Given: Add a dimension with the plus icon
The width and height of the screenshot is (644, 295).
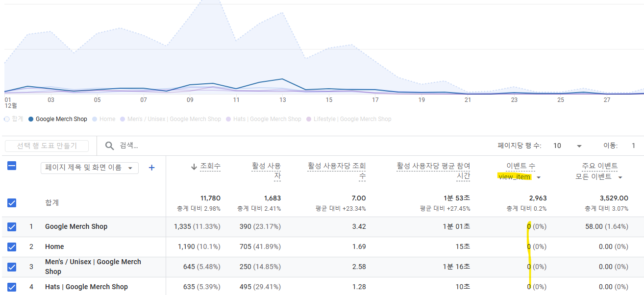Looking at the screenshot, I should 151,168.
